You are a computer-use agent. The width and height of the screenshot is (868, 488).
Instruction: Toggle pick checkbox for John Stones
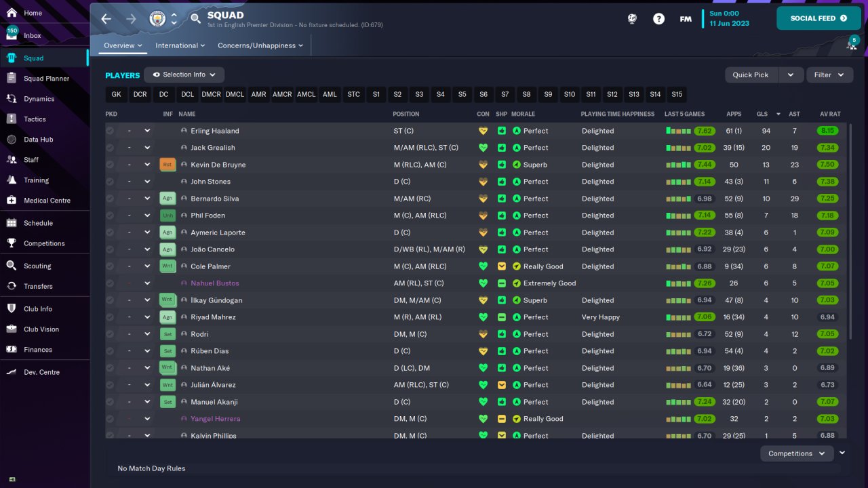[x=110, y=182]
